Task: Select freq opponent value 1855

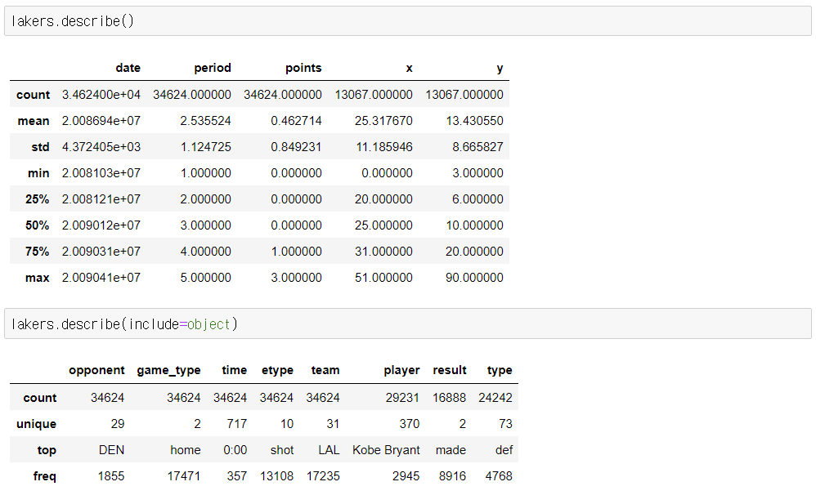Action: point(111,476)
